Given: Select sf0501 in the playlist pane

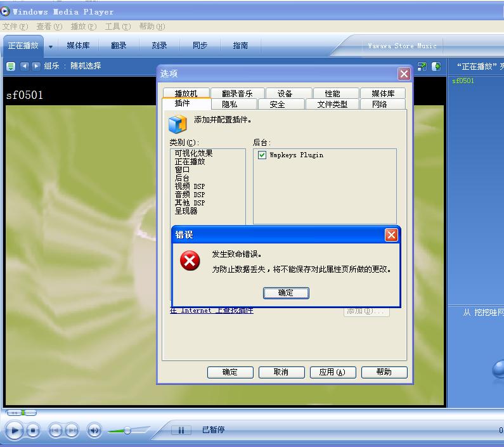Looking at the screenshot, I should coord(463,81).
